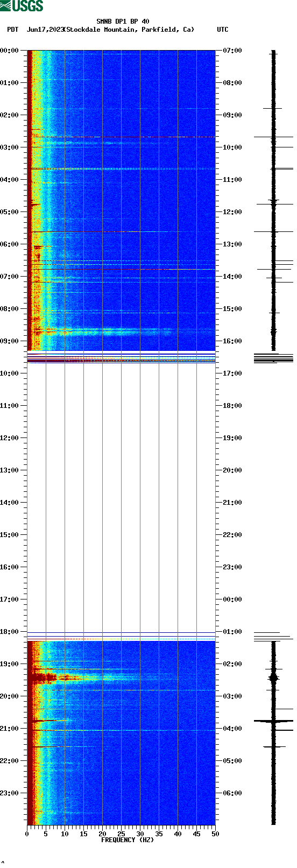The width and height of the screenshot is (297, 868).
Task: Click the 20:00 UTC time label
Action: pyautogui.click(x=232, y=470)
